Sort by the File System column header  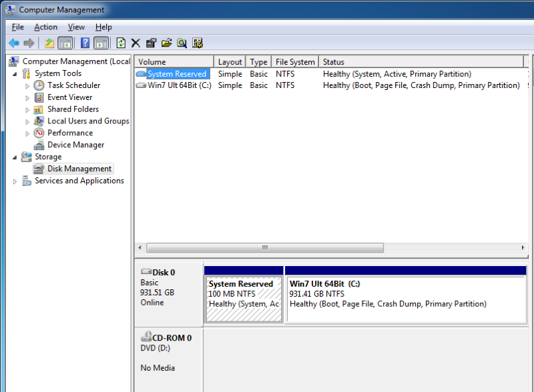[x=295, y=61]
